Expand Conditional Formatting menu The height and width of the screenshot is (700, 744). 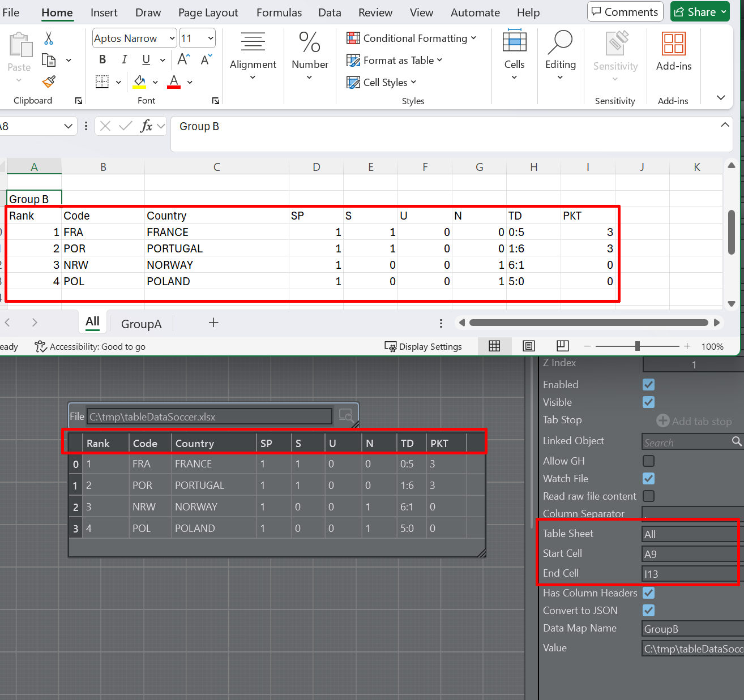(x=412, y=38)
